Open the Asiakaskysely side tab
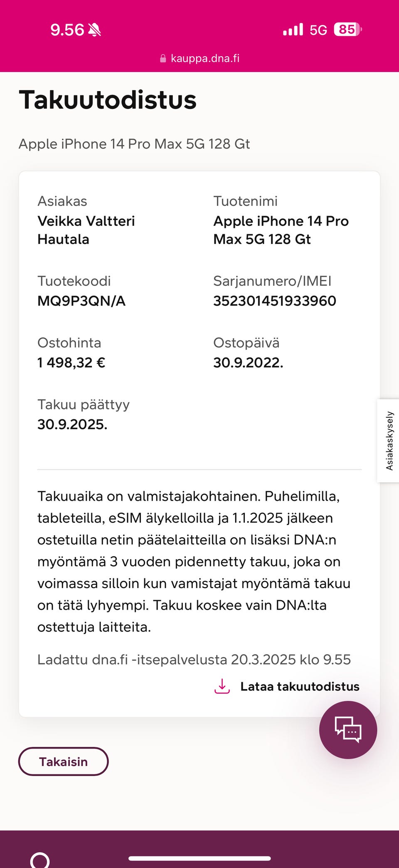Image resolution: width=399 pixels, height=868 pixels. (389, 441)
